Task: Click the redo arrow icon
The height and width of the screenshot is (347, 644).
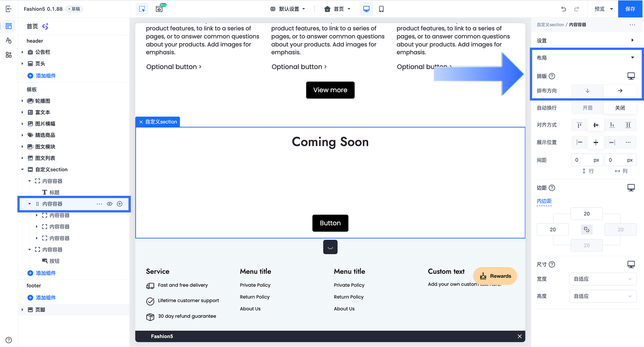Action: coord(577,9)
